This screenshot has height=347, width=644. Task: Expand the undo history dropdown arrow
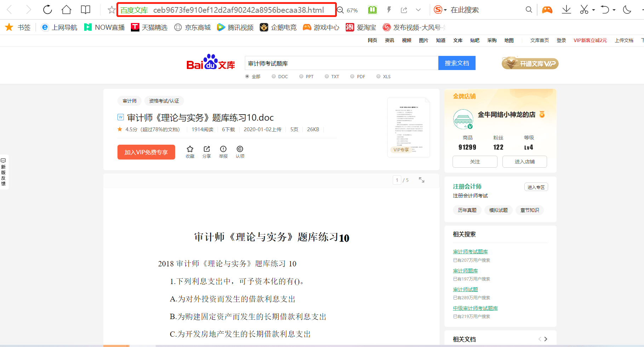pyautogui.click(x=614, y=10)
